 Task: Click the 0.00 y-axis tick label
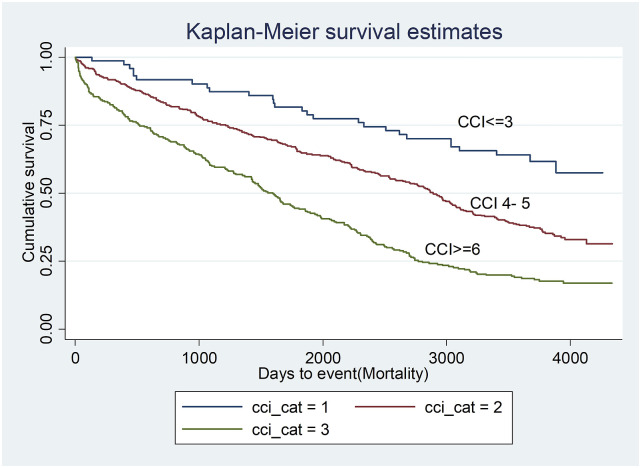pos(53,329)
